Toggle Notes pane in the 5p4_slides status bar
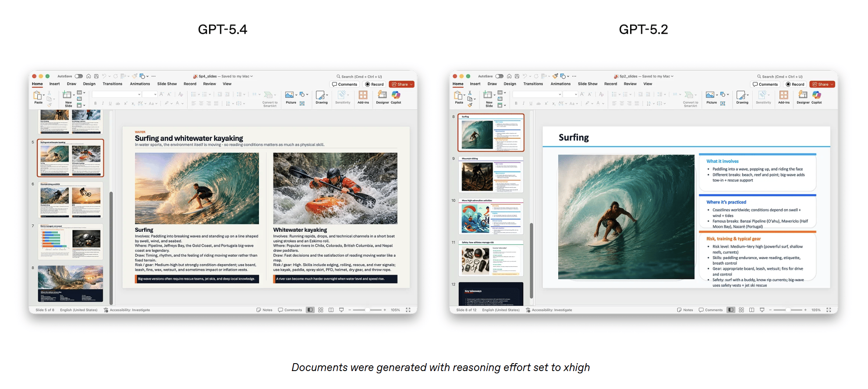The height and width of the screenshot is (389, 868). click(264, 310)
